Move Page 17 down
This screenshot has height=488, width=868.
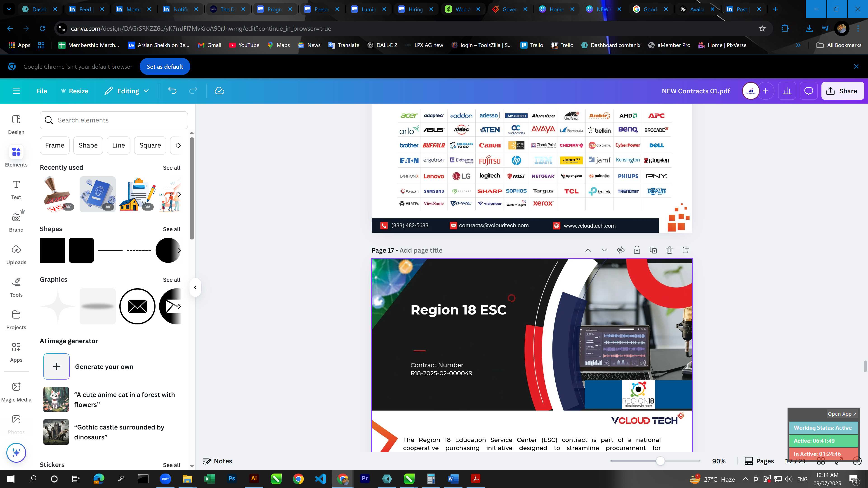tap(604, 250)
